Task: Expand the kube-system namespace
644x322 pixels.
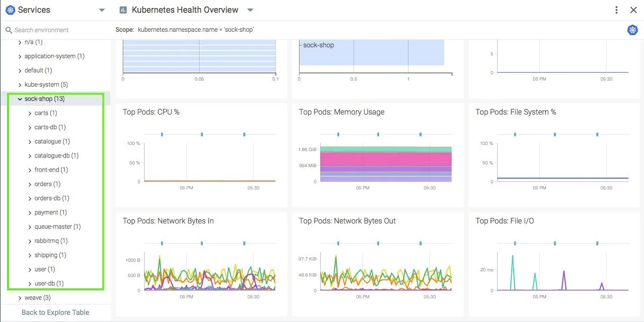Action: 20,85
